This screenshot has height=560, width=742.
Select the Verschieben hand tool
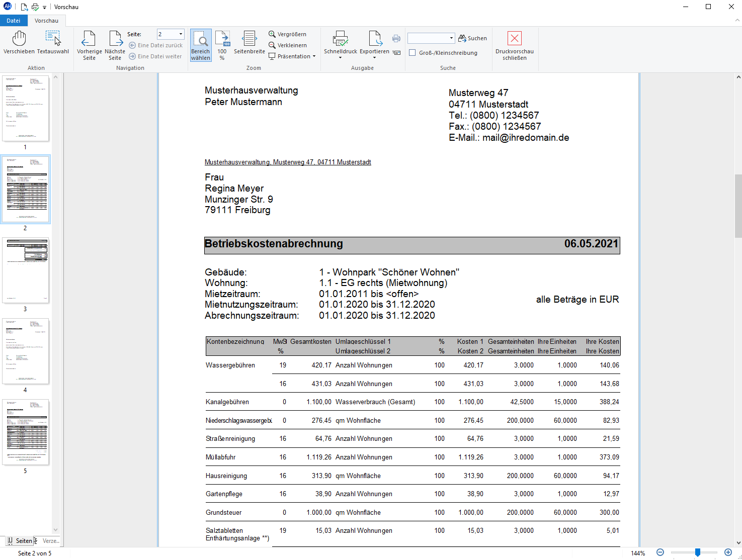pyautogui.click(x=19, y=43)
